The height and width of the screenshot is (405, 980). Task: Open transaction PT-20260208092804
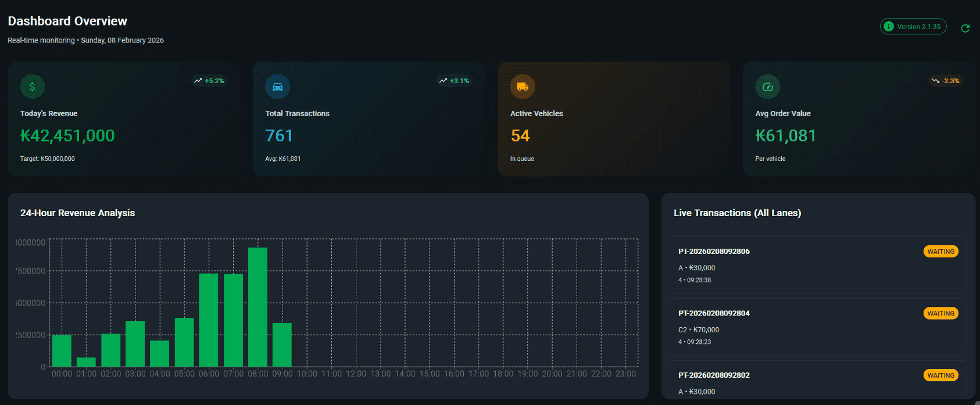[x=818, y=327]
